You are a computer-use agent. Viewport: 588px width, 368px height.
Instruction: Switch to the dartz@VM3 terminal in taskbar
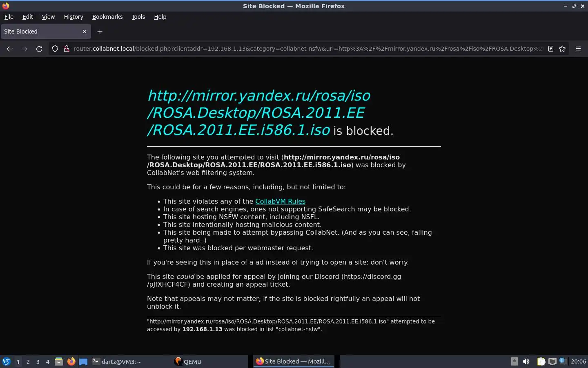(131, 361)
